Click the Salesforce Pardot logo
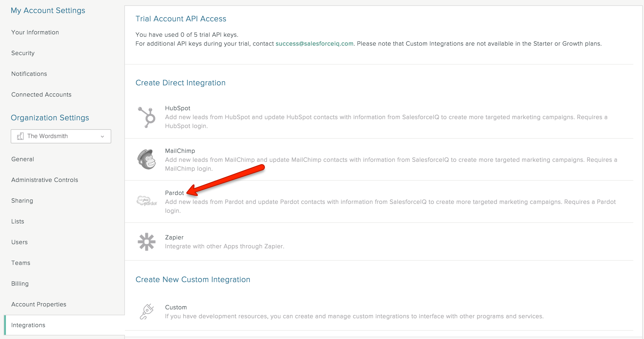 (147, 201)
